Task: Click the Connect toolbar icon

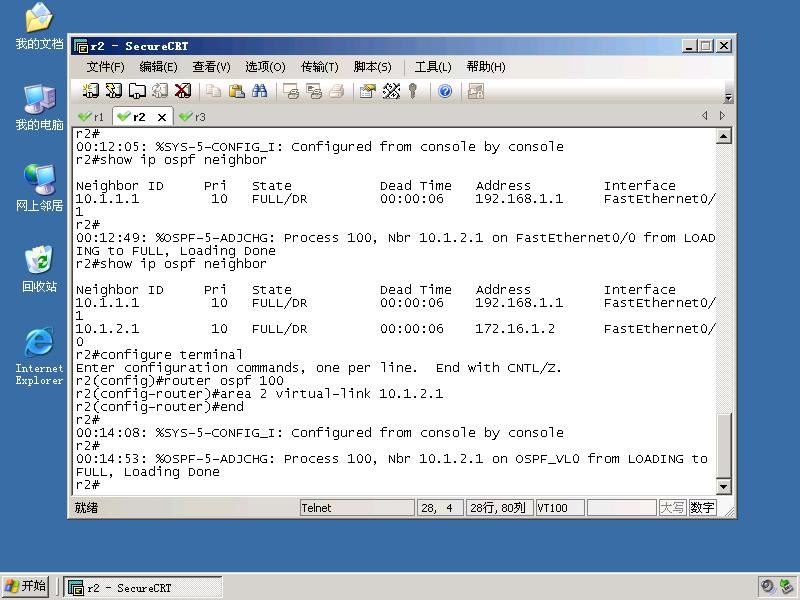Action: [90, 91]
